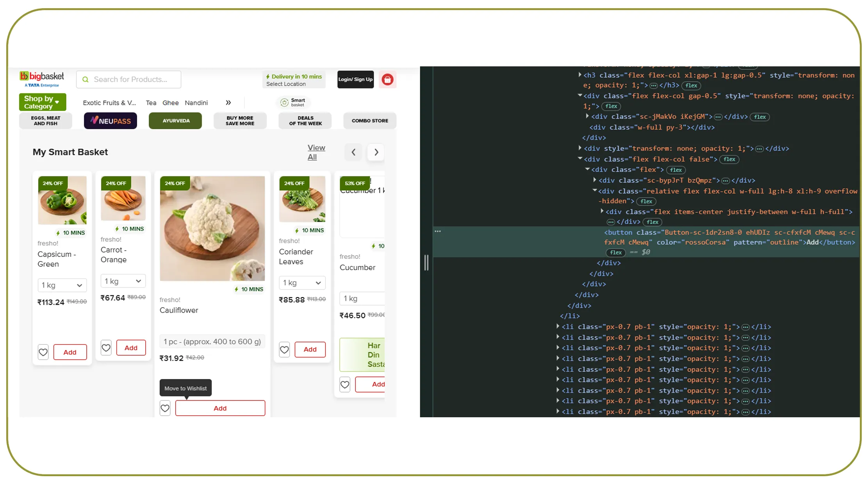Expand flex items-center justify-between div
This screenshot has width=868, height=484.
[602, 211]
